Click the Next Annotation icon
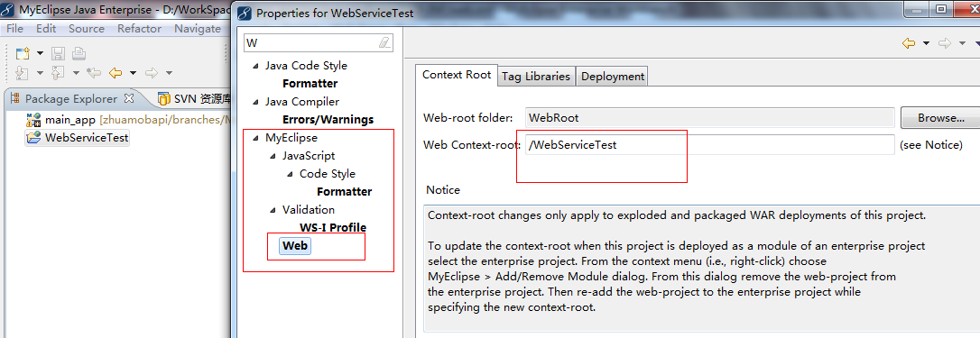The image size is (980, 338). (22, 73)
